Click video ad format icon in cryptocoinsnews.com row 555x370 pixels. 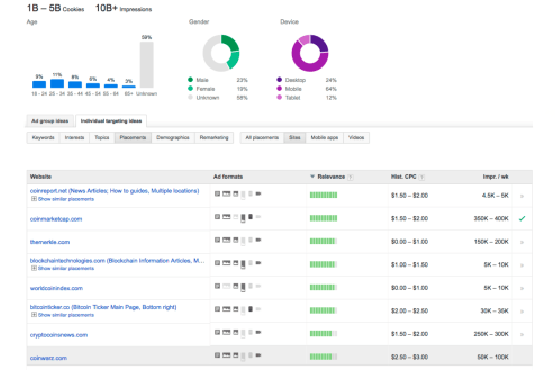pyautogui.click(x=258, y=332)
